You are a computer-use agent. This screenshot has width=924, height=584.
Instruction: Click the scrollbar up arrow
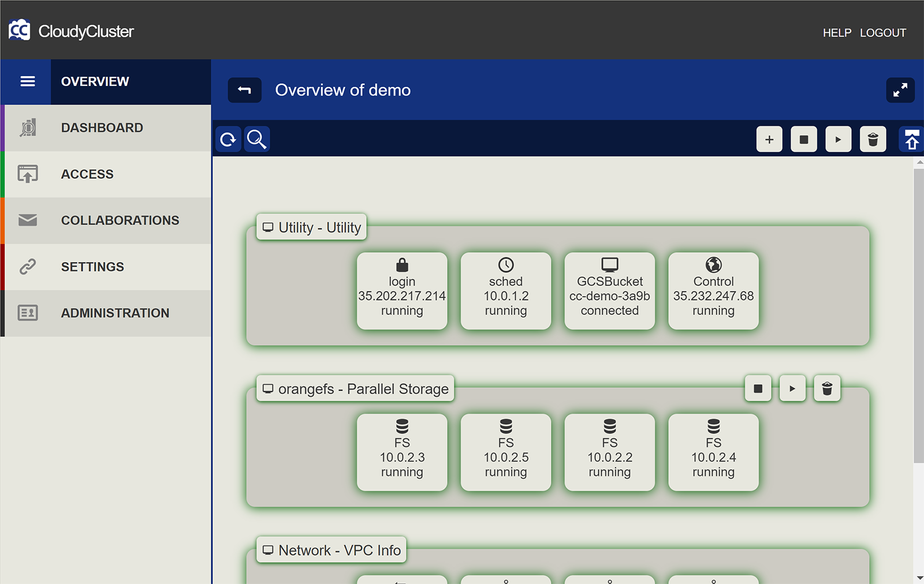point(919,163)
